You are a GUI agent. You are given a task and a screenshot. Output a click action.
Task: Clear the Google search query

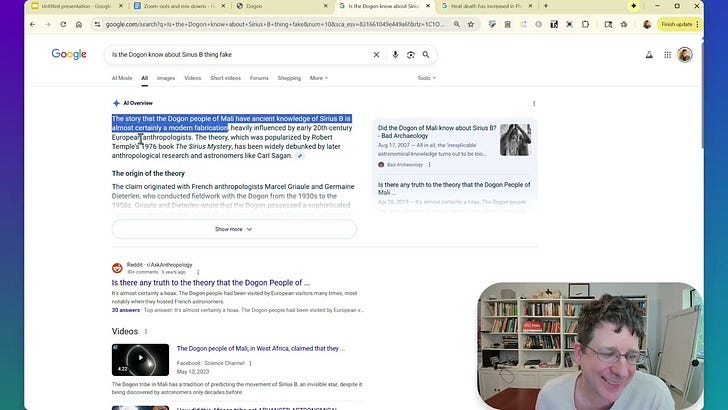377,55
